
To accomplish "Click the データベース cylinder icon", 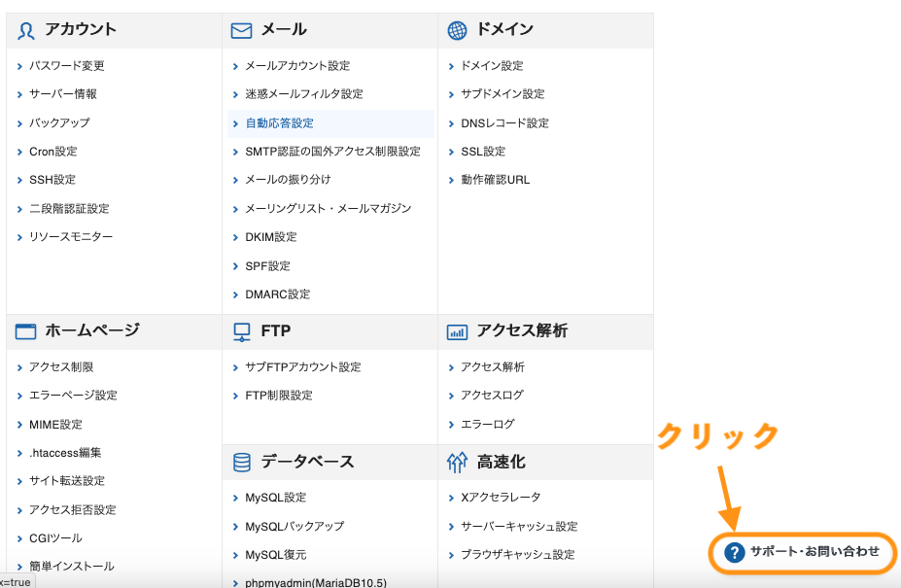I will (x=241, y=463).
